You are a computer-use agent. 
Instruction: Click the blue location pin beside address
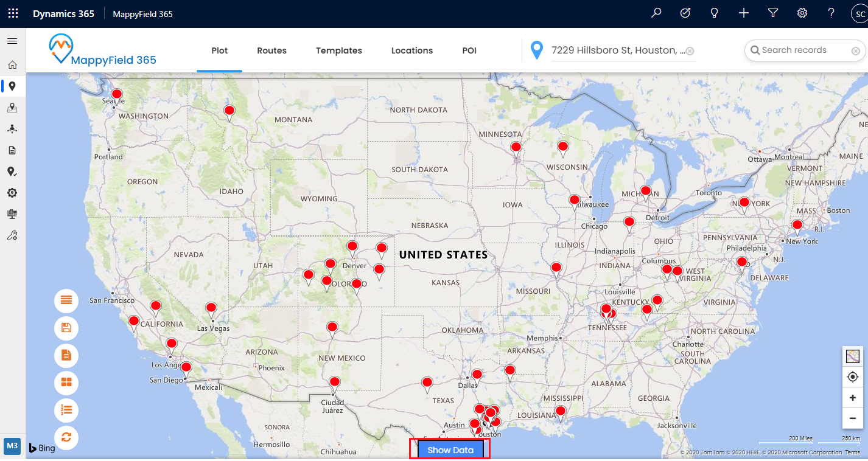tap(536, 50)
